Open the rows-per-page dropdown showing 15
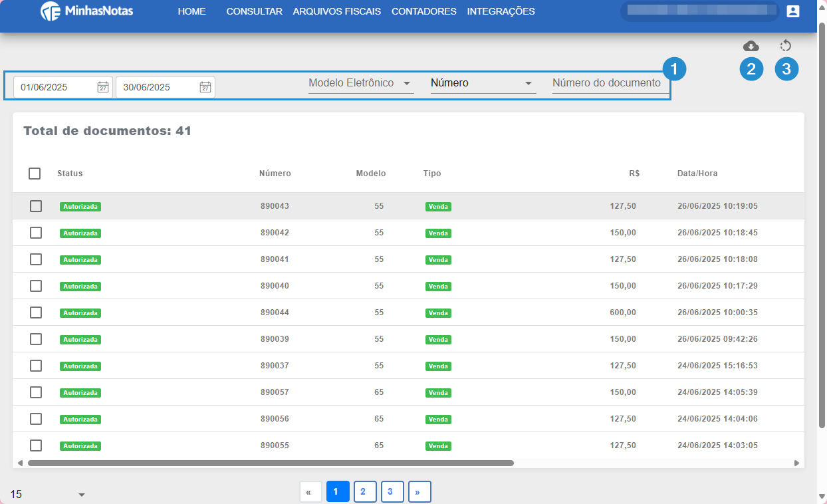Image resolution: width=827 pixels, height=504 pixels. (48, 495)
